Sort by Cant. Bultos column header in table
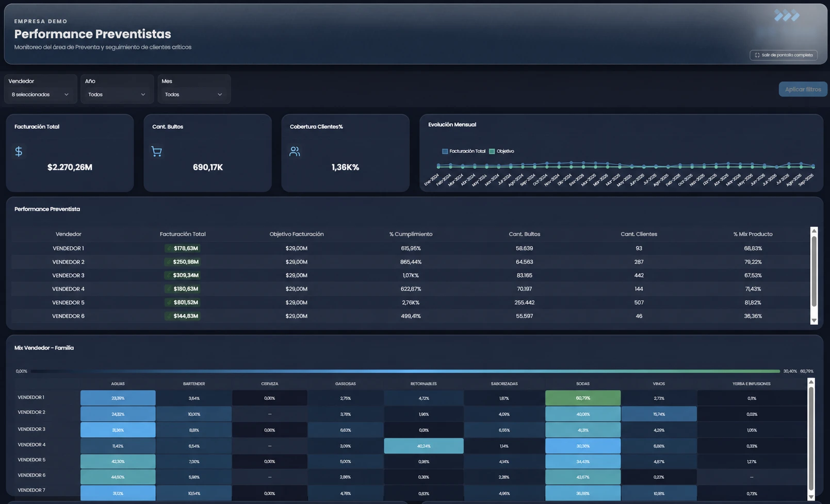Image resolution: width=830 pixels, height=504 pixels. [525, 234]
